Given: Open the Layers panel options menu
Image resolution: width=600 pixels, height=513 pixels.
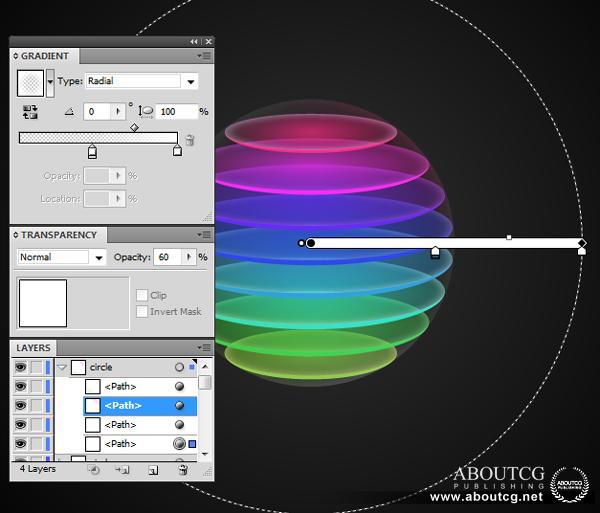Looking at the screenshot, I should [204, 347].
